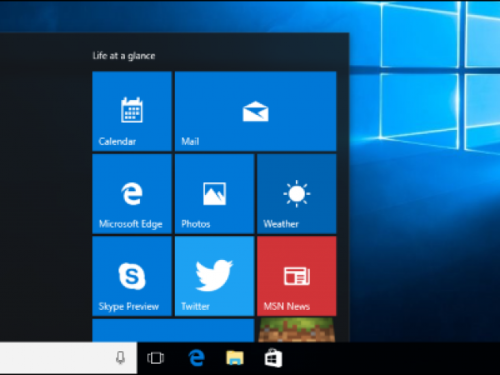
Task: Click the 'Life at a glance' group heading
Action: coord(124,56)
